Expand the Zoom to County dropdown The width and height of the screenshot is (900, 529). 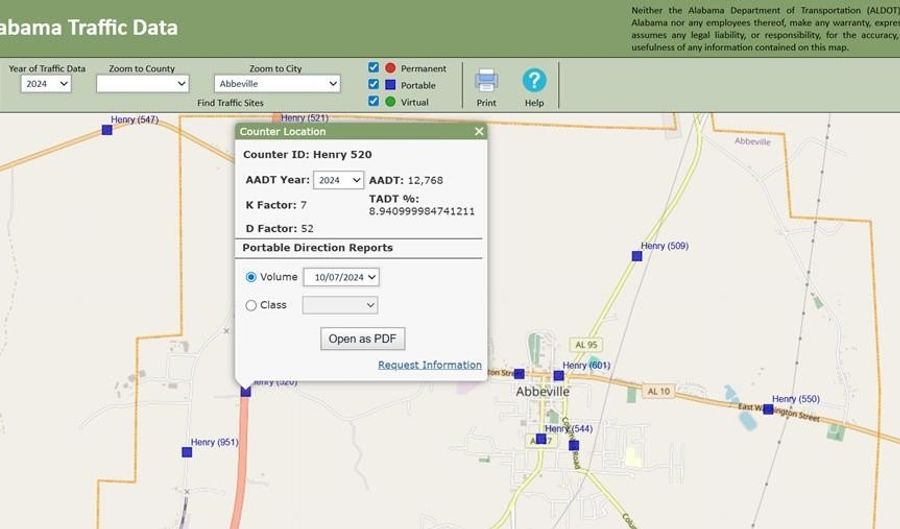(x=141, y=84)
